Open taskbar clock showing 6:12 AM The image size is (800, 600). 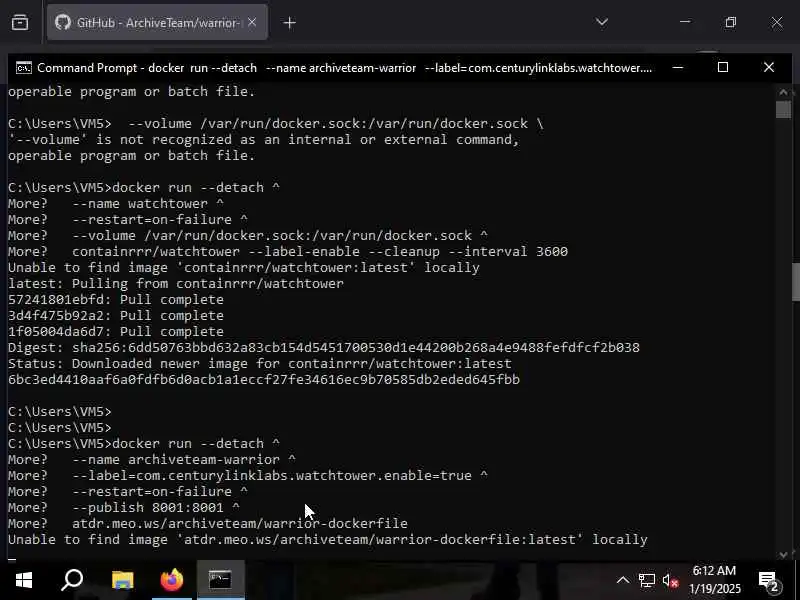coord(714,571)
